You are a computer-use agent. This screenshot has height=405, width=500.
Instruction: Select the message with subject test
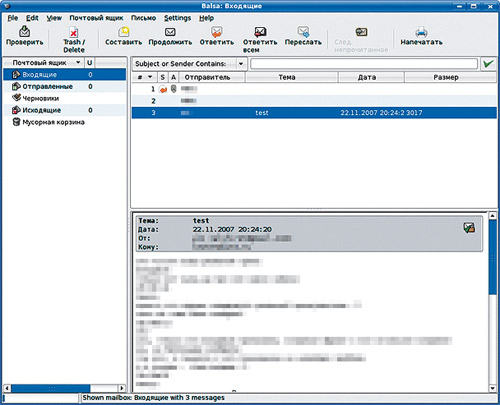tap(314, 113)
